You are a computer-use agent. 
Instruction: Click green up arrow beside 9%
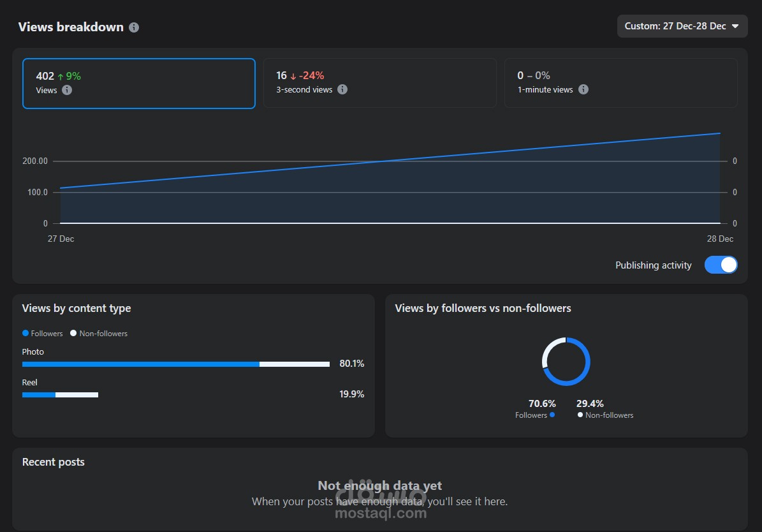point(61,77)
